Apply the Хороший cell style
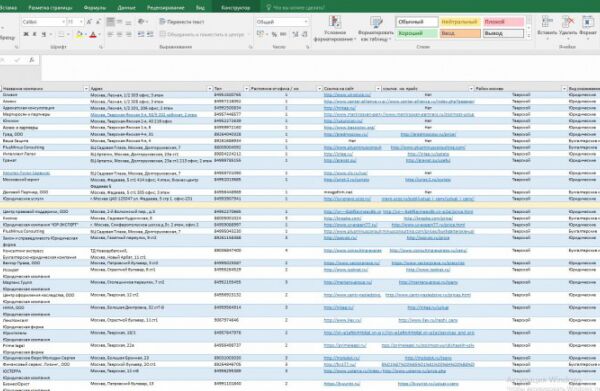 click(x=417, y=34)
